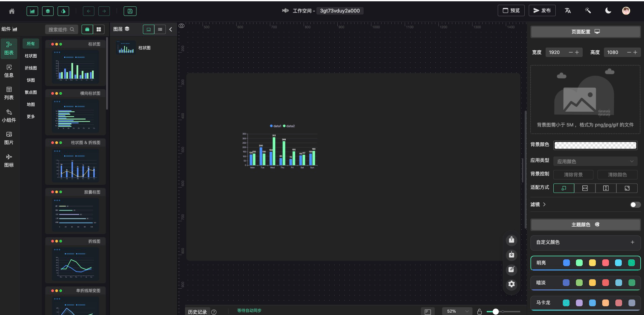The image size is (644, 315).
Task: Open the 52% zoom dropdown
Action: tap(457, 311)
